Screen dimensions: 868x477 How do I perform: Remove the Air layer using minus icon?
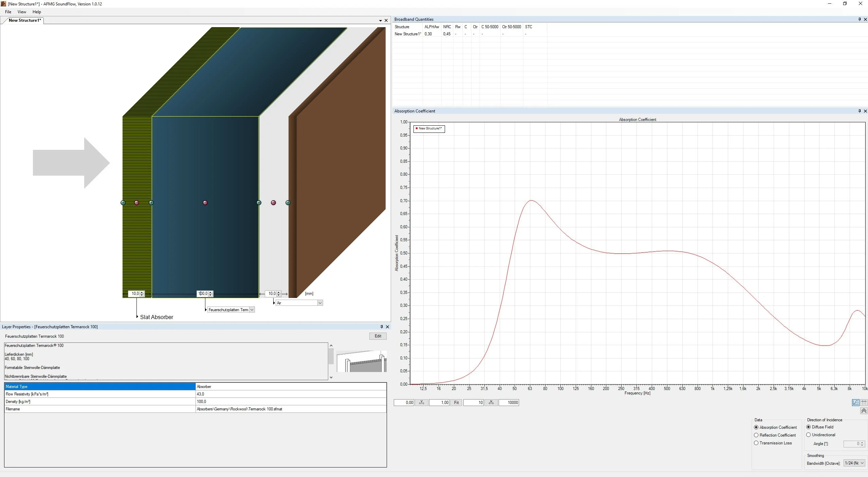point(273,203)
